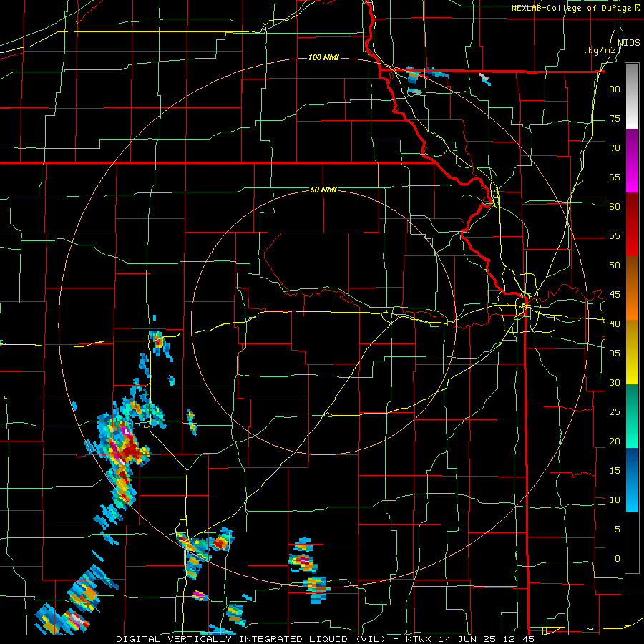Pick the red segment of the color bar
The image size is (644, 644).
632,225
